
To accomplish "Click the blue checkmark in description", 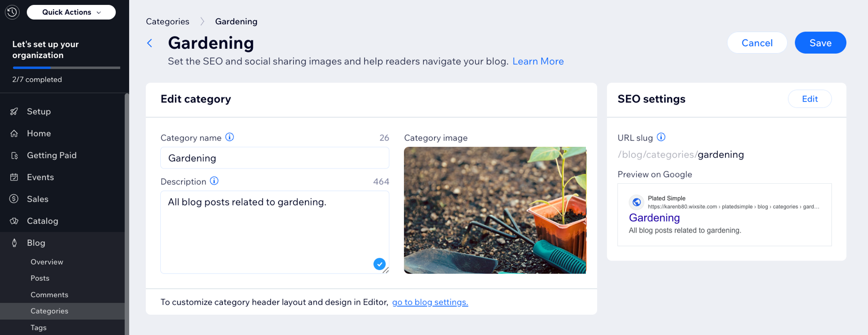I will (x=379, y=264).
